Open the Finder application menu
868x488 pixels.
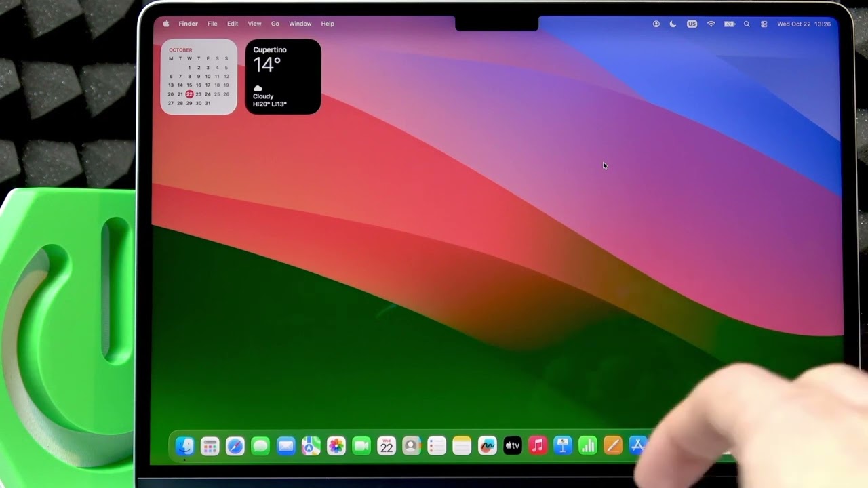click(189, 24)
